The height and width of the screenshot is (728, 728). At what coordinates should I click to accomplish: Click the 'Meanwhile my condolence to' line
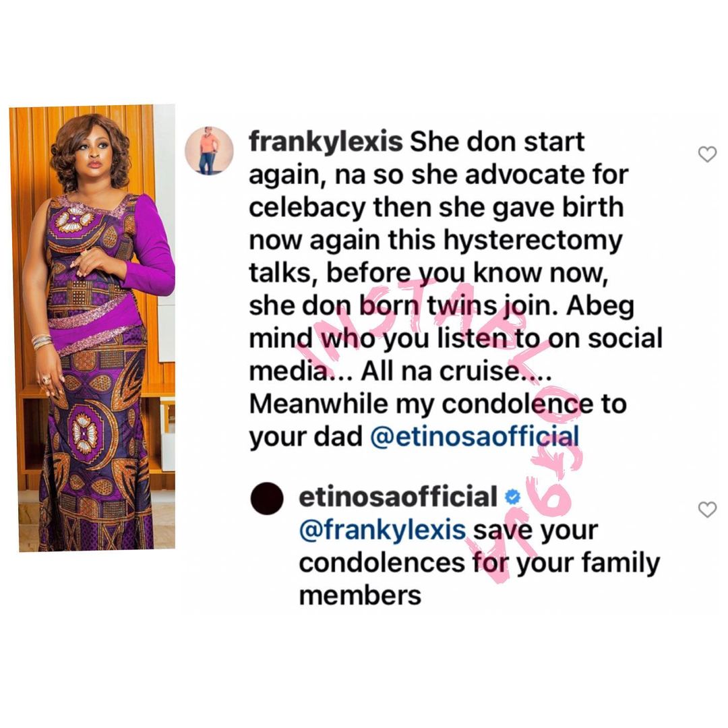[438, 404]
